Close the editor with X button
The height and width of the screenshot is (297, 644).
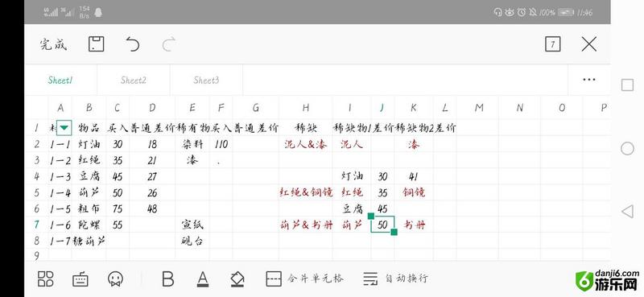589,44
